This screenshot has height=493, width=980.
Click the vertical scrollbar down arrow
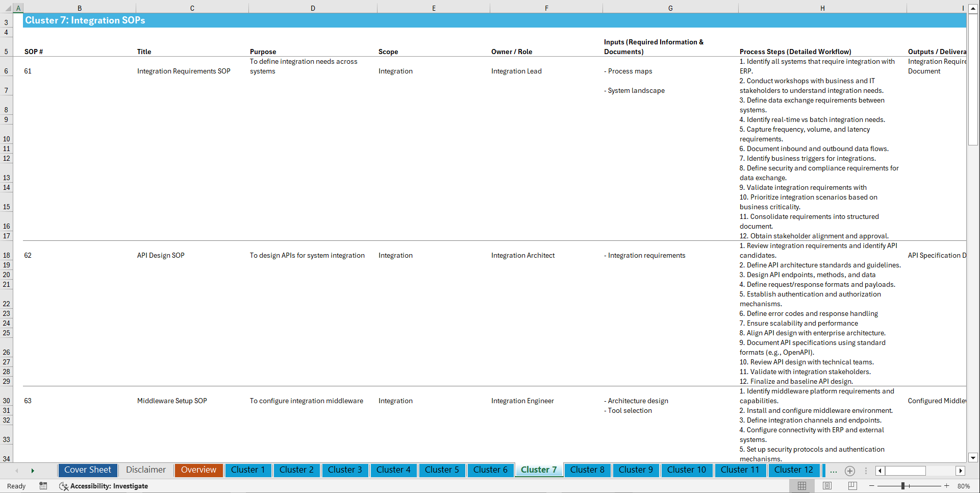click(x=973, y=458)
